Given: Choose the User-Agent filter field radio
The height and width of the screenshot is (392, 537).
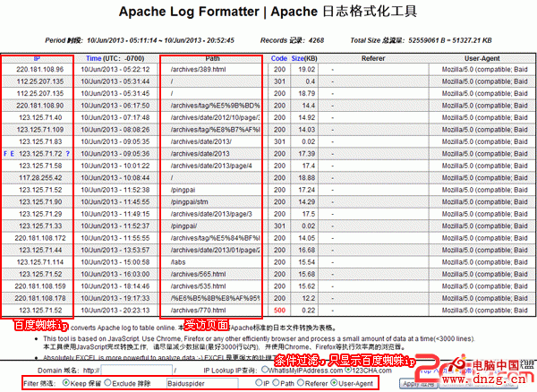Looking at the screenshot, I should 334,383.
